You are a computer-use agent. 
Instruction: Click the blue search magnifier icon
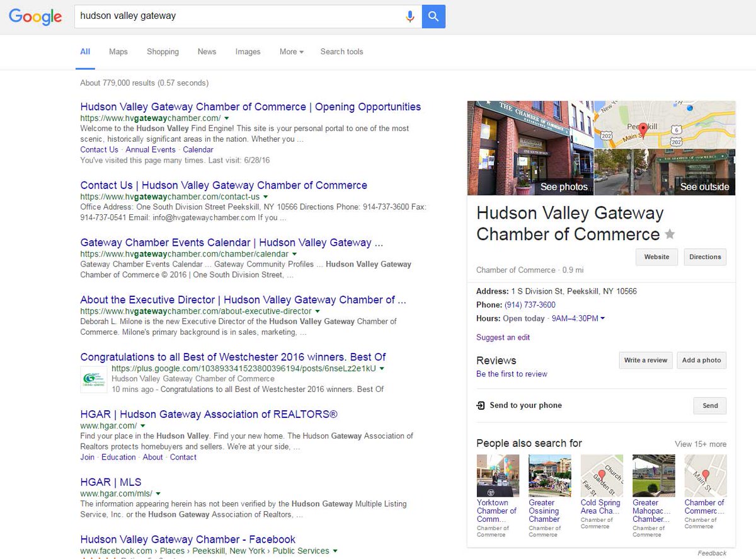(433, 16)
